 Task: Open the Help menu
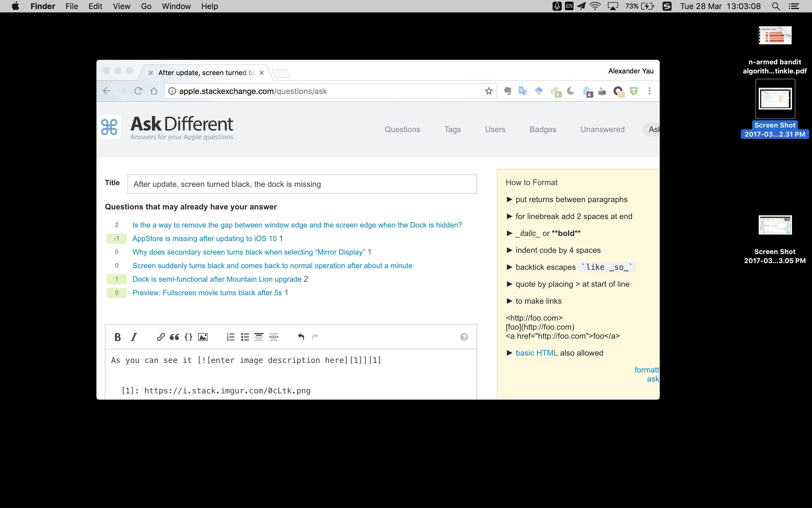tap(210, 6)
